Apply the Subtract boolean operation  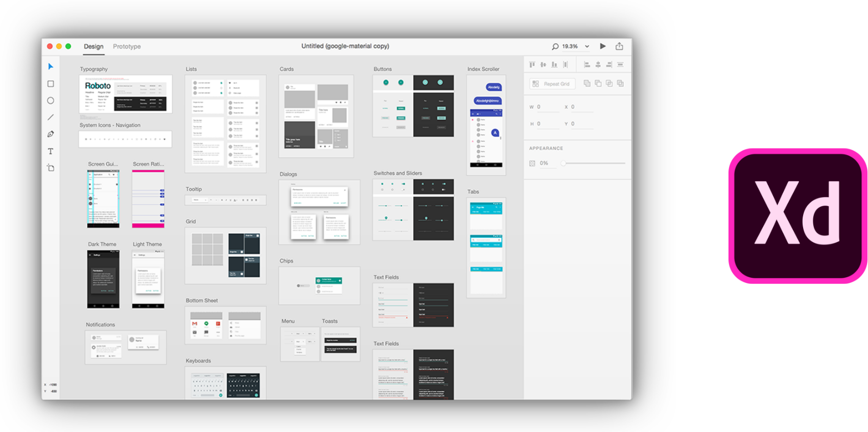point(598,83)
